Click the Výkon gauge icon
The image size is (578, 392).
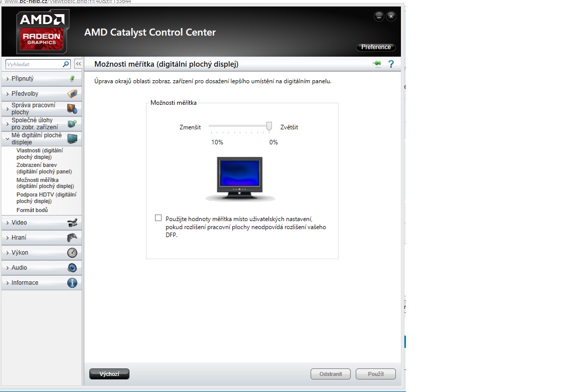coord(72,253)
